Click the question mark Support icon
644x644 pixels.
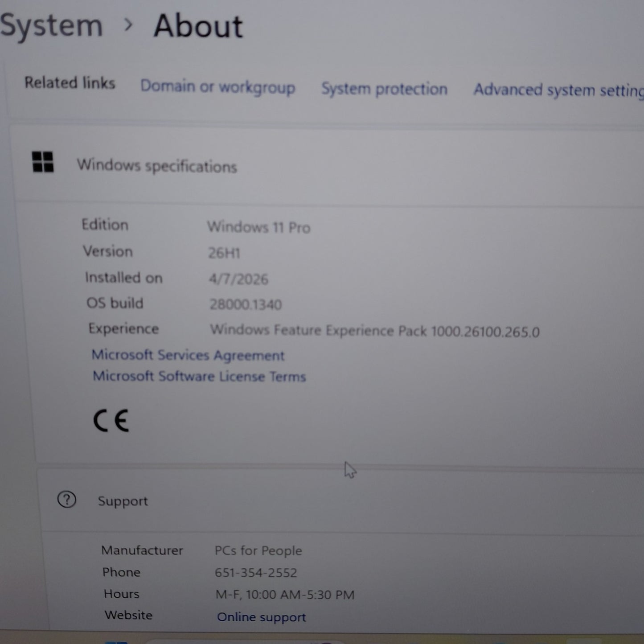(x=67, y=500)
